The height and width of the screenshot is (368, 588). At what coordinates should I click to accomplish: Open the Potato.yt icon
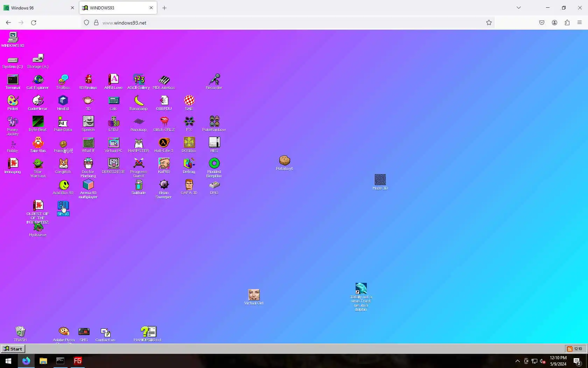click(x=285, y=163)
